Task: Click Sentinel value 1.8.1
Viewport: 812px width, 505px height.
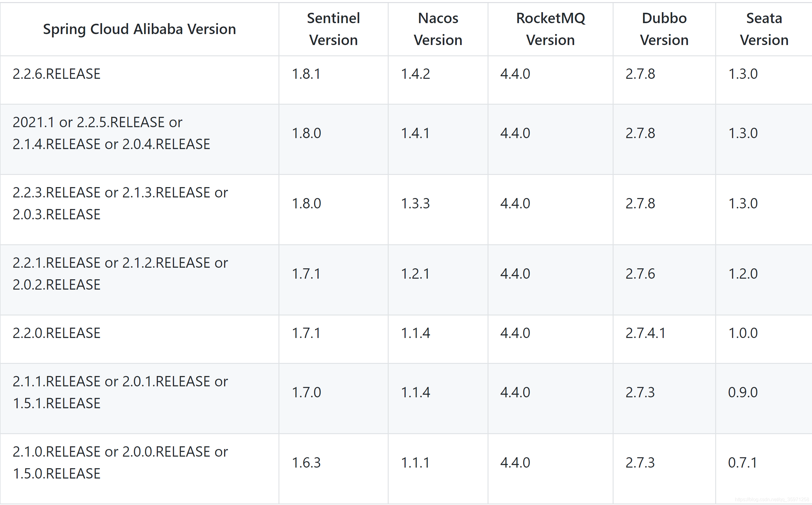Action: point(306,74)
